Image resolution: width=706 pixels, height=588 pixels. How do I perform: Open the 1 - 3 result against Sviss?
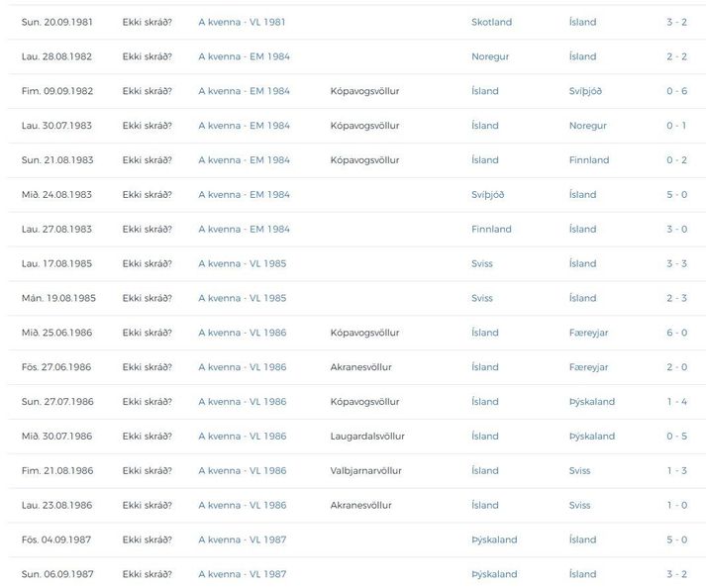coord(676,471)
